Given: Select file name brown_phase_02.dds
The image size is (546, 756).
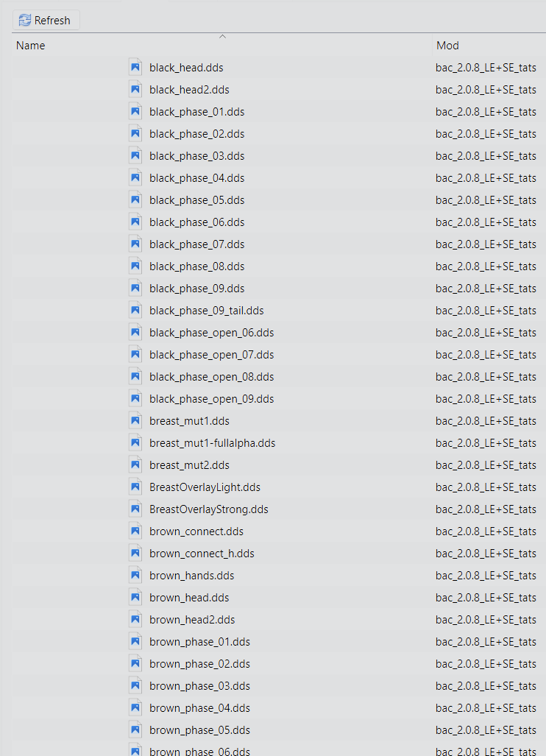Looking at the screenshot, I should click(200, 664).
